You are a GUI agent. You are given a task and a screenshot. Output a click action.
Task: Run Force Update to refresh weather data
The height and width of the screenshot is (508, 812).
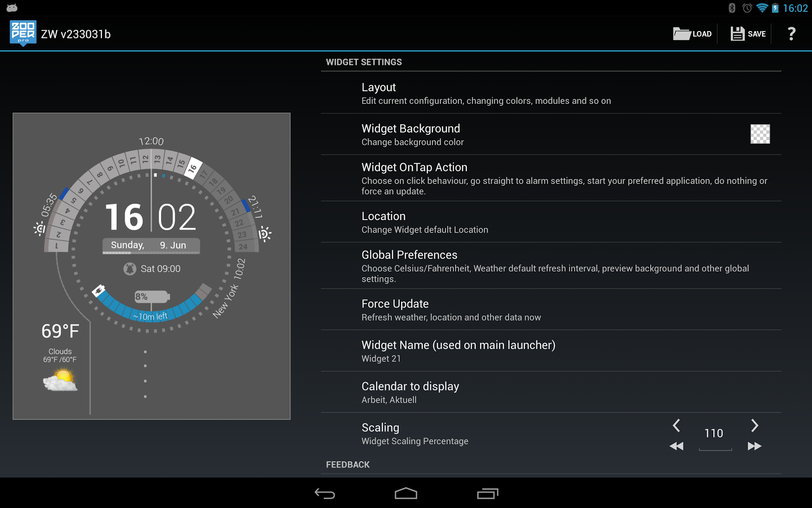pos(507,309)
